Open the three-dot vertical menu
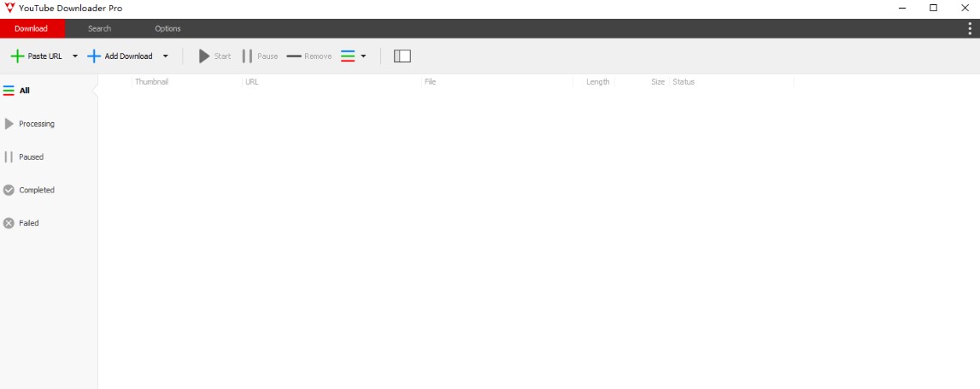980x389 pixels. click(x=968, y=28)
